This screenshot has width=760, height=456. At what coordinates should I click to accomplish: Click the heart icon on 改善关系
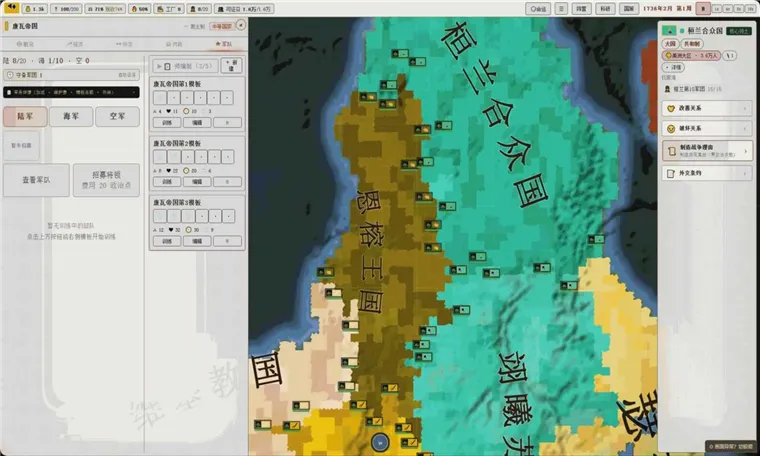point(671,108)
